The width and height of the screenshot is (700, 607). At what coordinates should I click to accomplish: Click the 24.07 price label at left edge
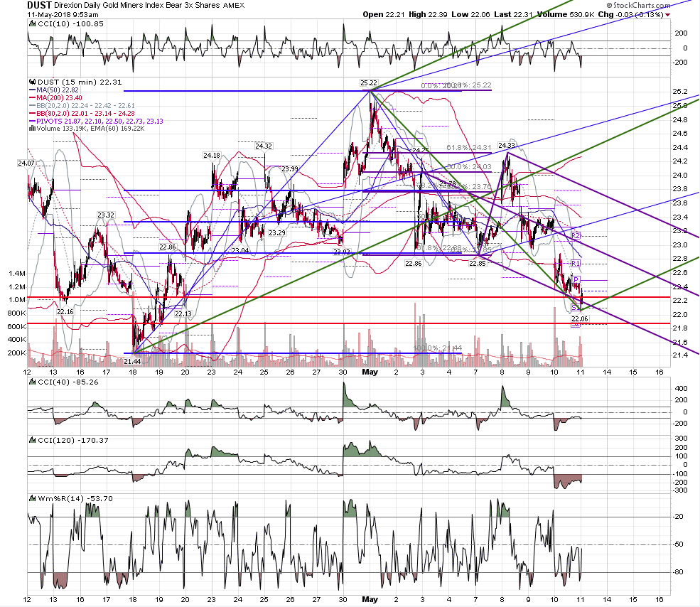[x=26, y=163]
